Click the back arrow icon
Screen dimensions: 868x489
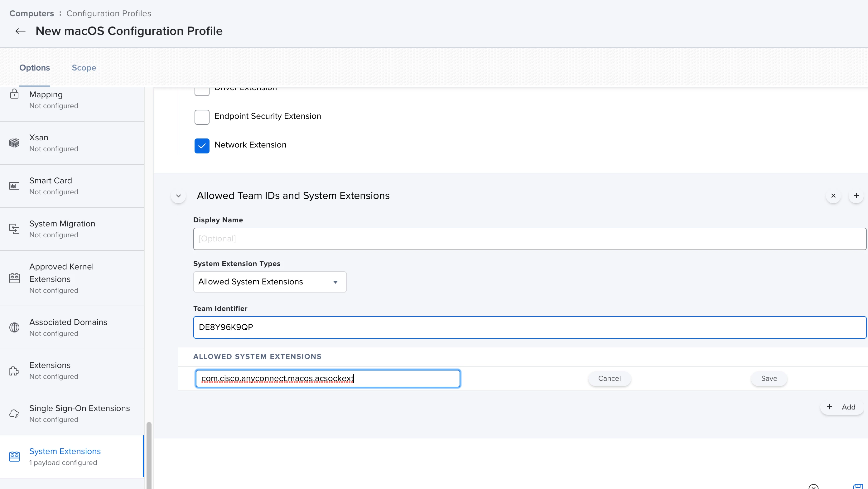coord(21,31)
